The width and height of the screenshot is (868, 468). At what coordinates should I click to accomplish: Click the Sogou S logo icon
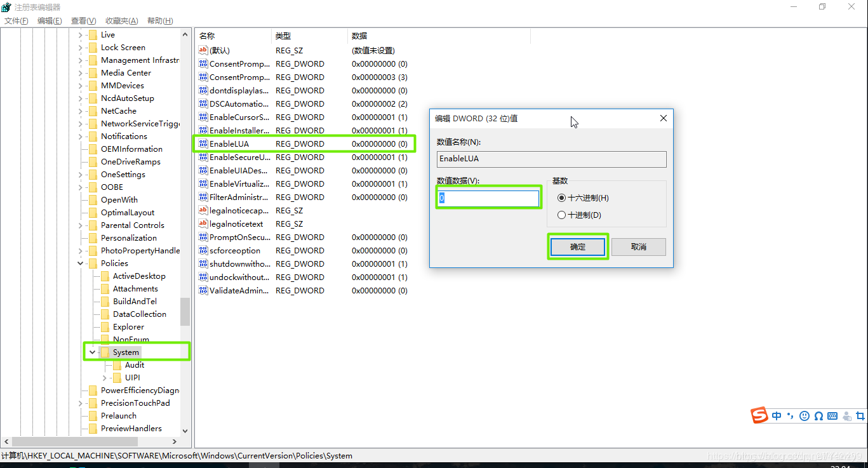click(759, 415)
